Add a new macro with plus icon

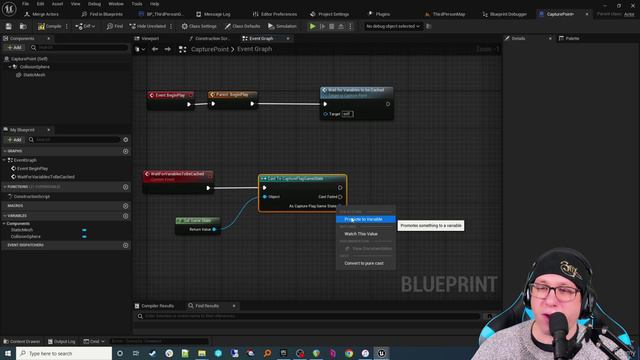tap(126, 206)
